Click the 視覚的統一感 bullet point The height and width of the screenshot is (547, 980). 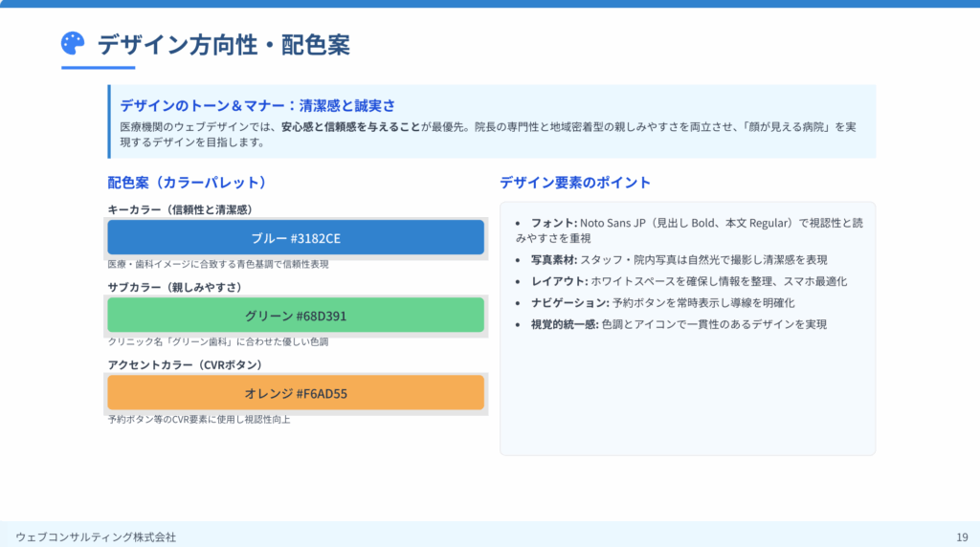(679, 324)
